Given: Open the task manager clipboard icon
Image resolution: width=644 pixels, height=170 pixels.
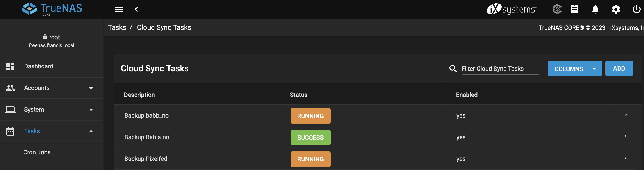Looking at the screenshot, I should [574, 9].
